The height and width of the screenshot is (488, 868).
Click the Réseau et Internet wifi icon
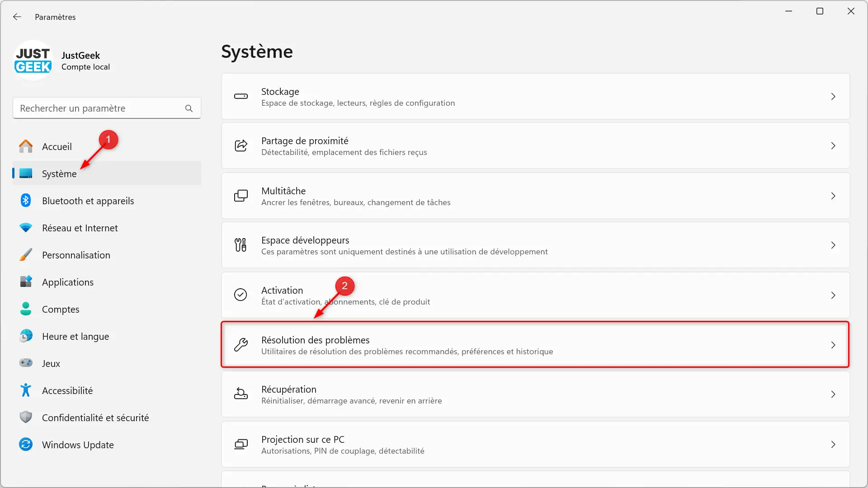click(x=26, y=228)
